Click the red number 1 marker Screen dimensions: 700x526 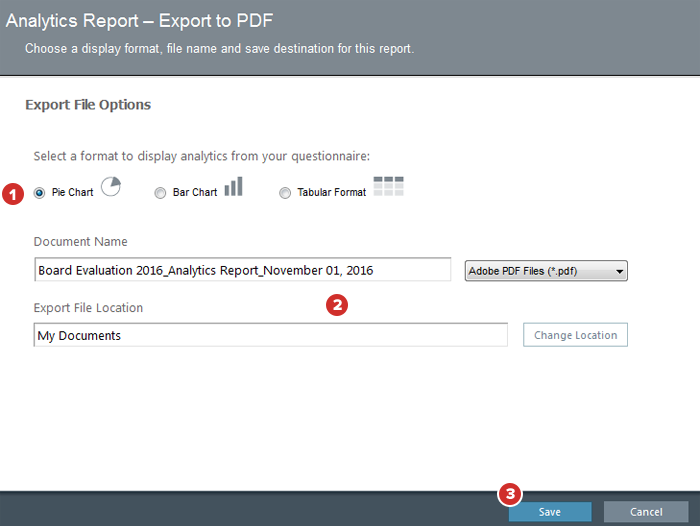13,194
